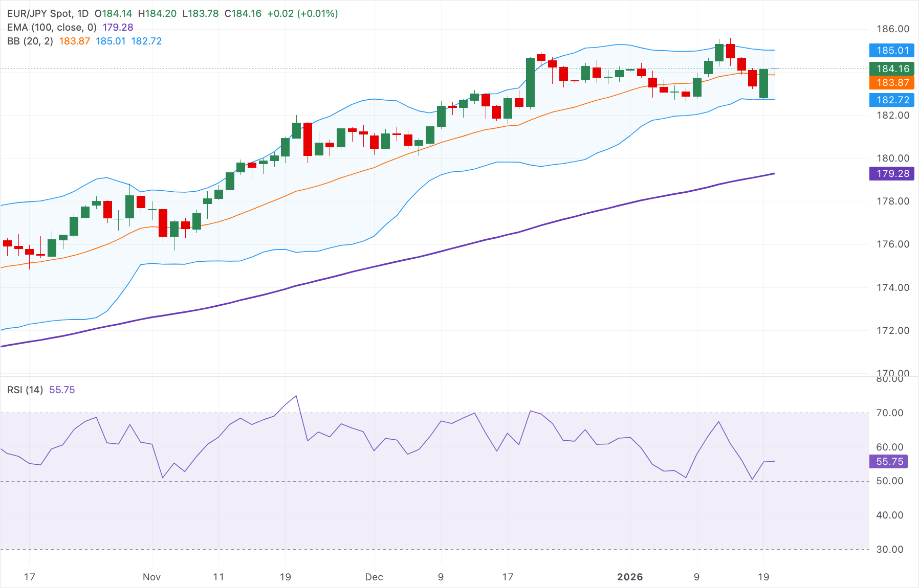The width and height of the screenshot is (919, 588).
Task: Click the Dec label on the time axis
Action: [375, 577]
